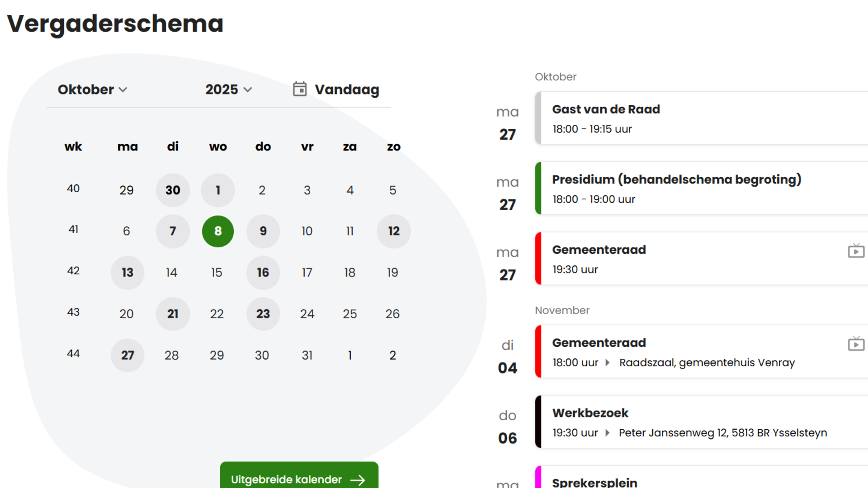
Task: Select 12 October in the calendar
Action: pos(394,231)
